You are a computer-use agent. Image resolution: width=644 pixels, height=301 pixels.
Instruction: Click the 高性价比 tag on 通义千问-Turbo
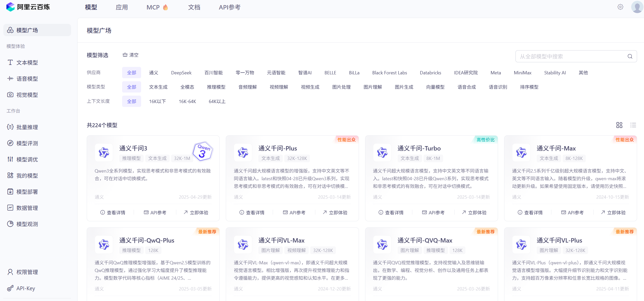(485, 140)
